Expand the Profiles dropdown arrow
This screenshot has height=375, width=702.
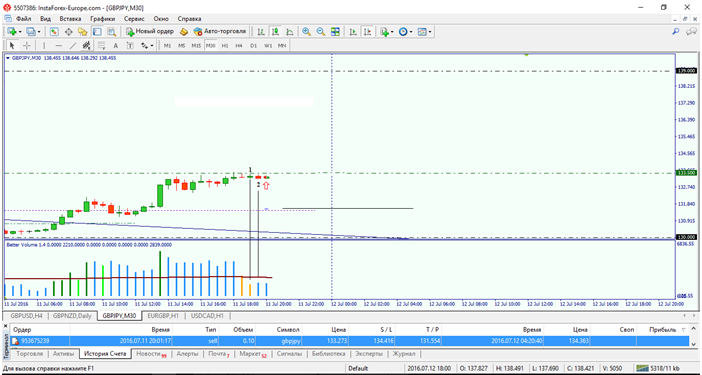click(39, 32)
